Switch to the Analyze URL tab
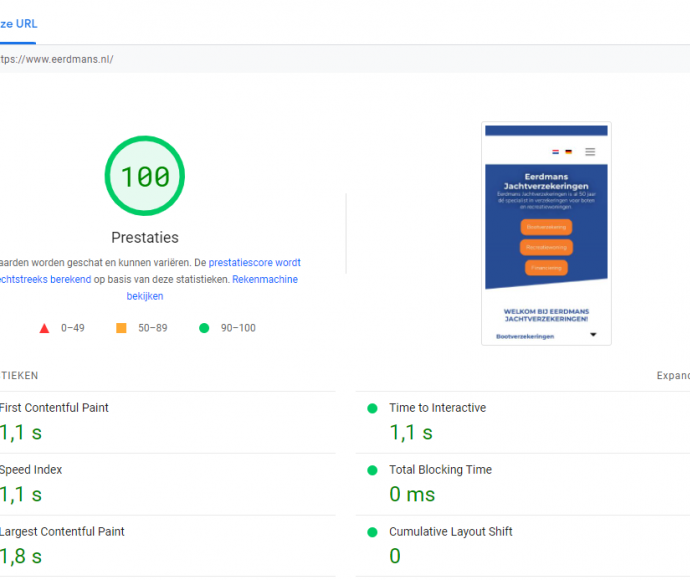Viewport: 690px width, 580px height. (x=18, y=23)
